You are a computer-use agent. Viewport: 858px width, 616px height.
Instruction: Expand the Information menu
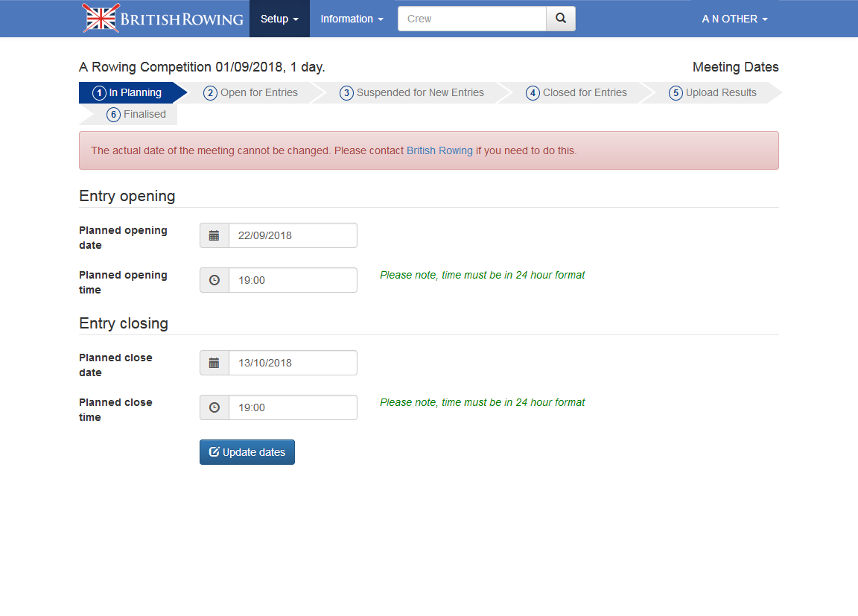click(x=352, y=19)
